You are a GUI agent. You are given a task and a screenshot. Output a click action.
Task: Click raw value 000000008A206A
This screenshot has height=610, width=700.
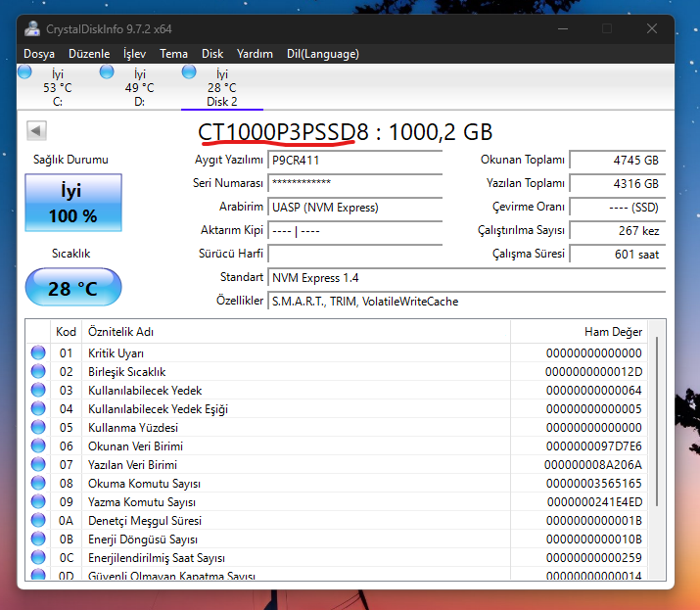click(593, 465)
